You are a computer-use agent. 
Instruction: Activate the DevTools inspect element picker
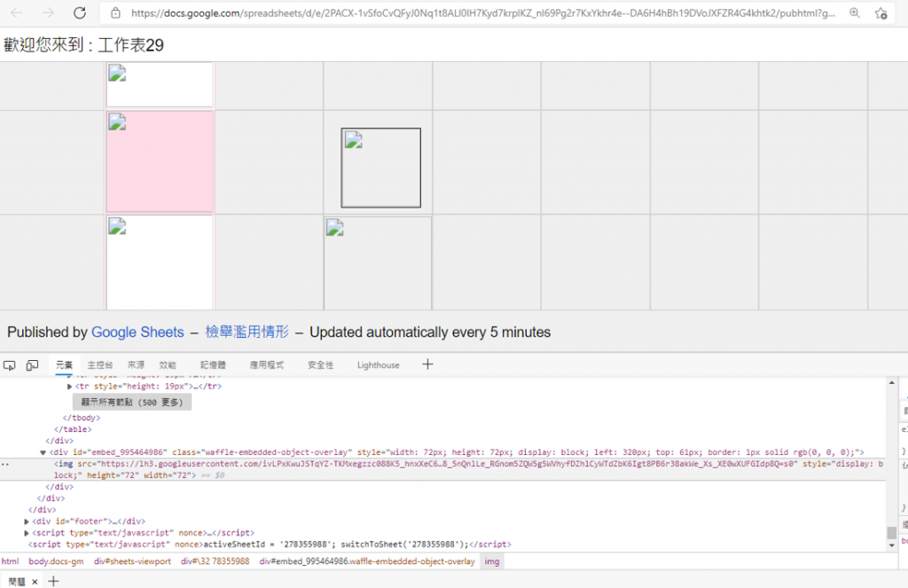click(x=9, y=365)
